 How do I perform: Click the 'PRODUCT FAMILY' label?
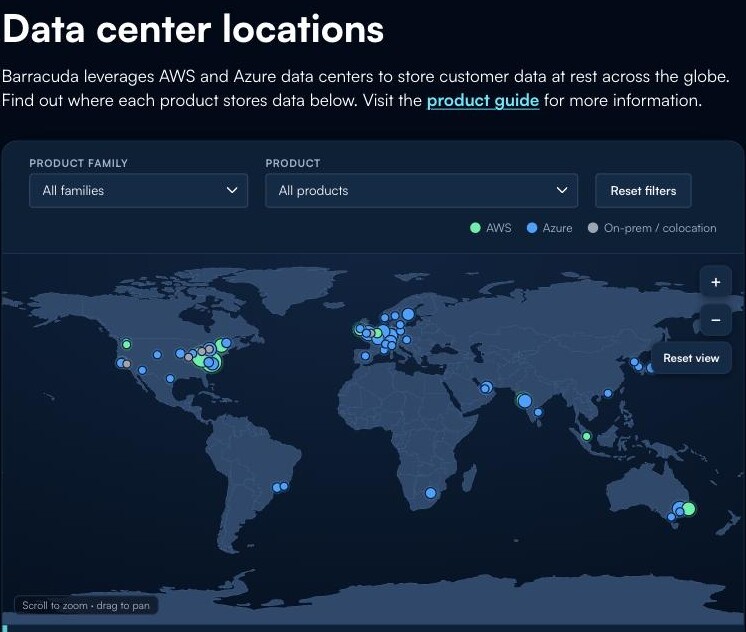coord(79,163)
